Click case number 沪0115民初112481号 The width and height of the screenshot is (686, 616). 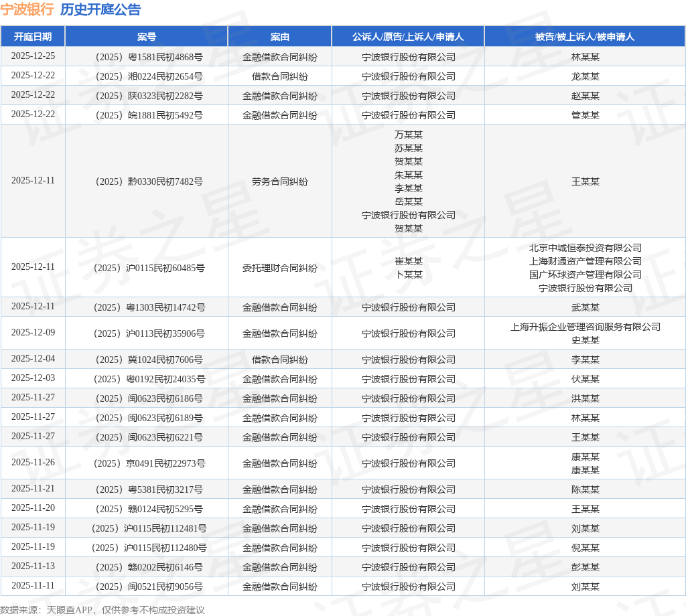(x=149, y=528)
